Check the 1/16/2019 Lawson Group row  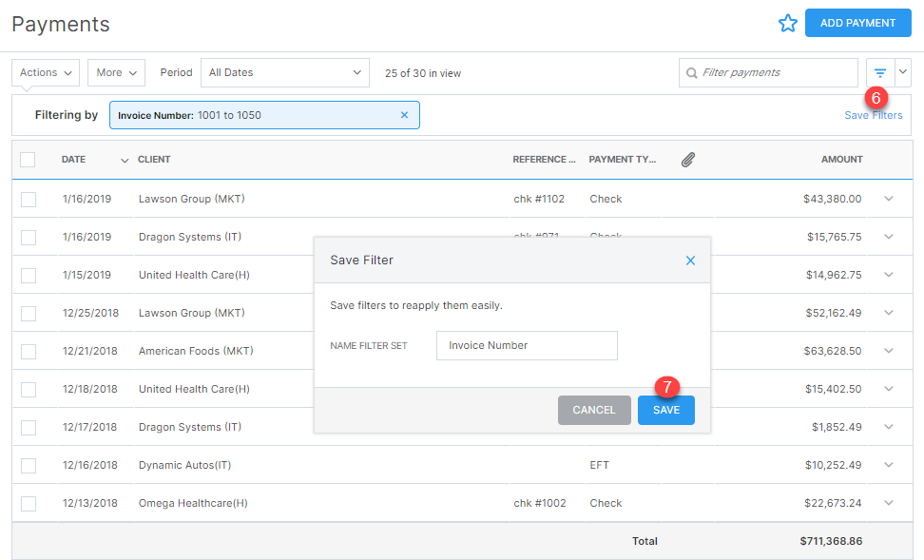point(29,200)
